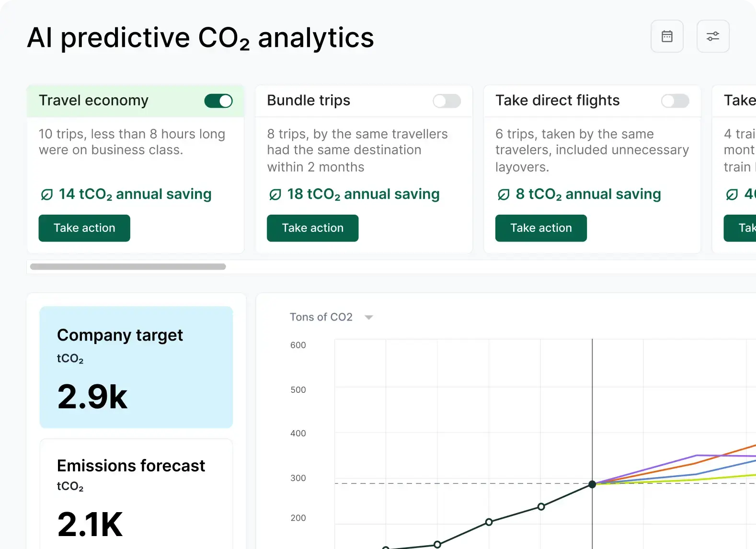Click leaf icon beside 8 tCO₂ saving

point(504,194)
